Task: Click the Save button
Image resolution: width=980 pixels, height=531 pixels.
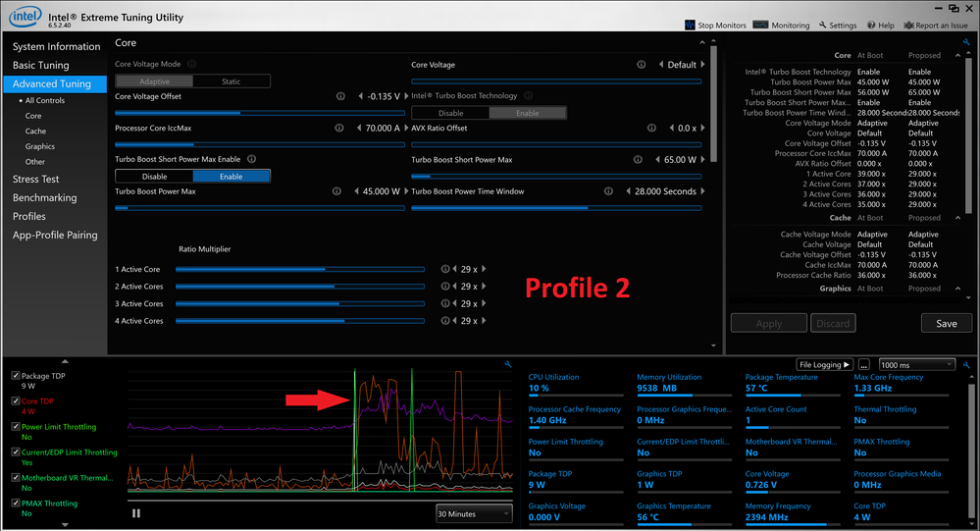Action: click(x=947, y=323)
